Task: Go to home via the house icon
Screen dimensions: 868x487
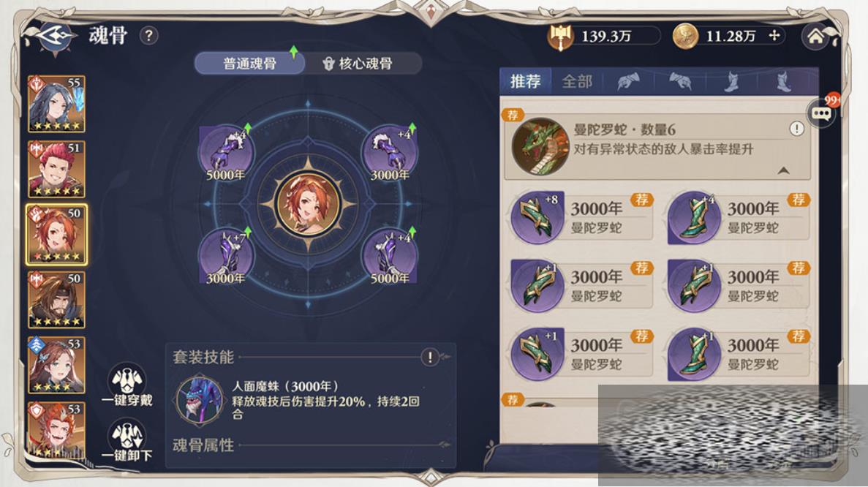Action: (816, 37)
